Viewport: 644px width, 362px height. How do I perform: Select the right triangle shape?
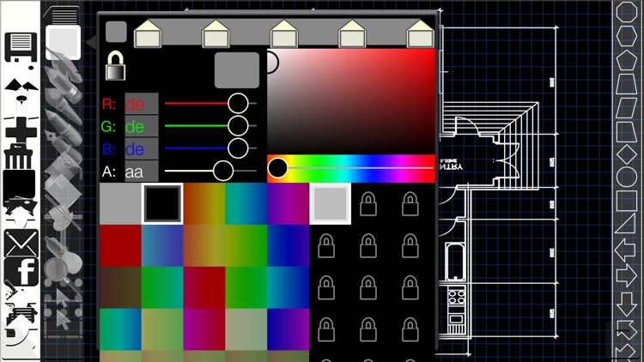coord(626,225)
